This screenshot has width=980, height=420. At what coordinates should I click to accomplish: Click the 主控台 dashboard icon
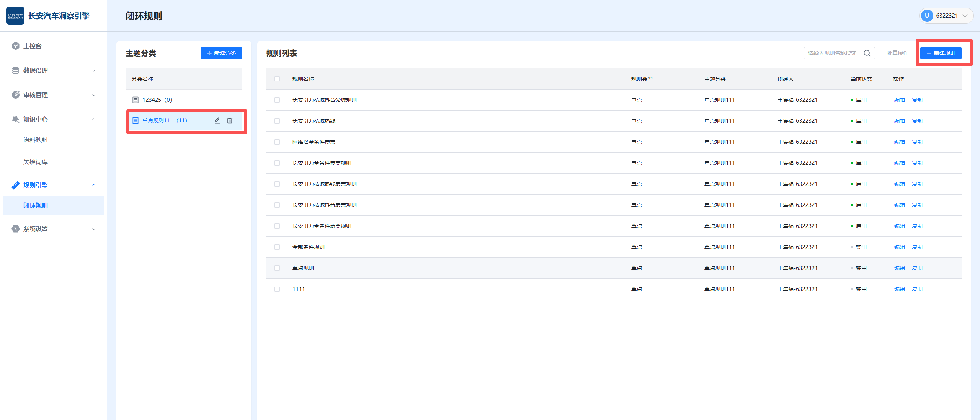(x=16, y=46)
